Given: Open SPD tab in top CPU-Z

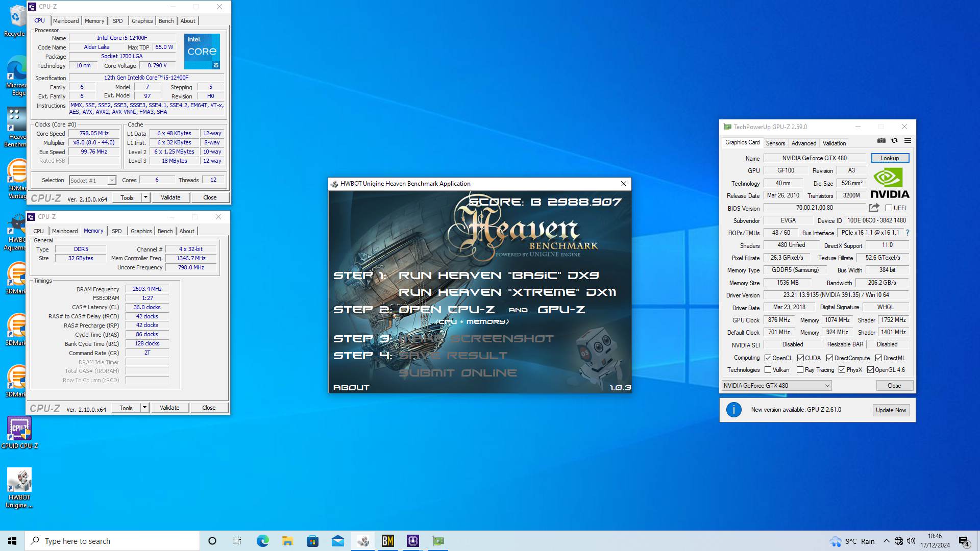Looking at the screenshot, I should click(117, 21).
